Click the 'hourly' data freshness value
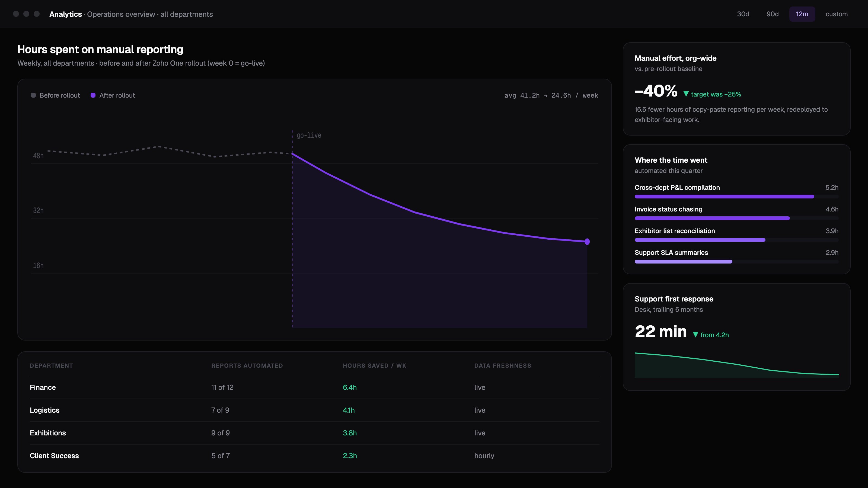Image resolution: width=868 pixels, height=488 pixels. click(x=484, y=456)
